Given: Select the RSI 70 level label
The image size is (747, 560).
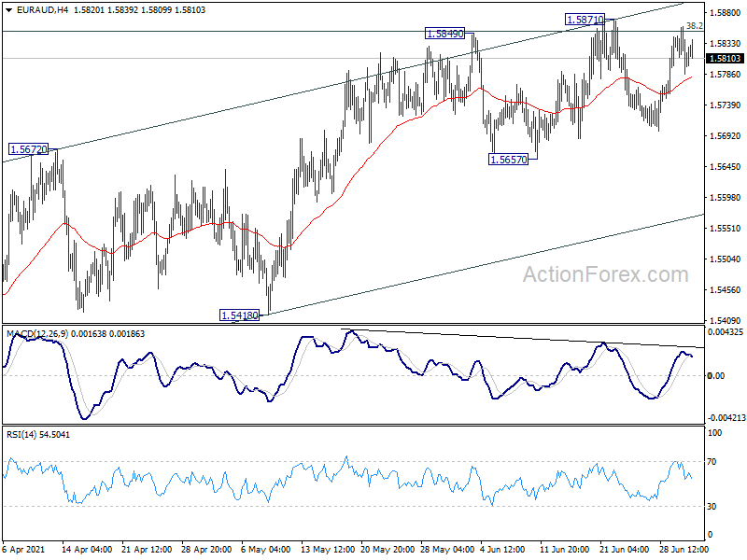Looking at the screenshot, I should 712,462.
